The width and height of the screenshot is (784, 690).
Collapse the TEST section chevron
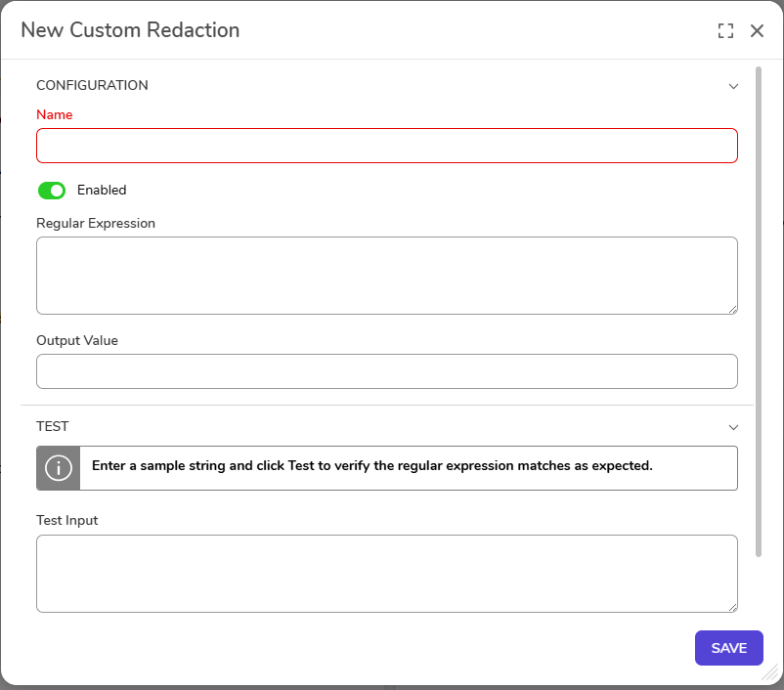[x=733, y=427]
